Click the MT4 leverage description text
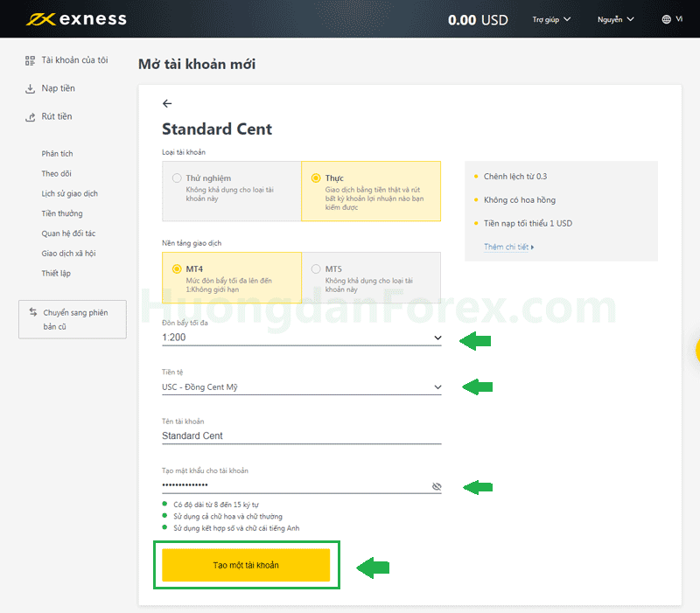 coord(228,285)
